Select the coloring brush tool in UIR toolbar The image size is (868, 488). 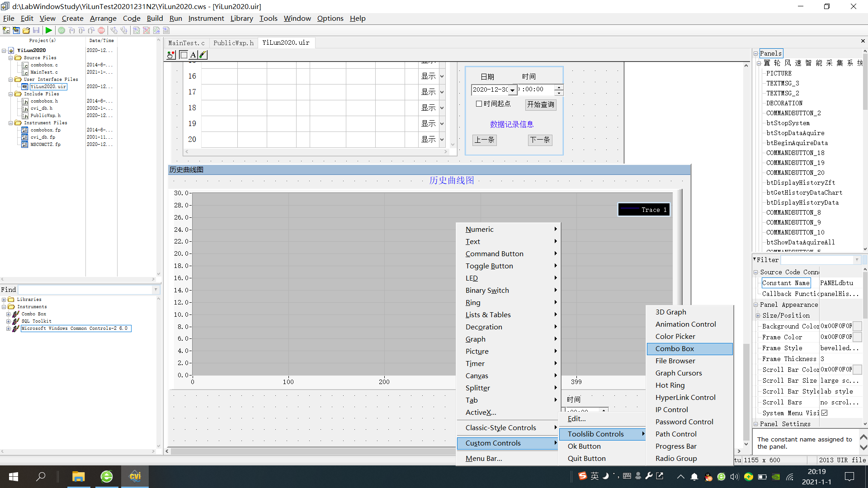(202, 55)
